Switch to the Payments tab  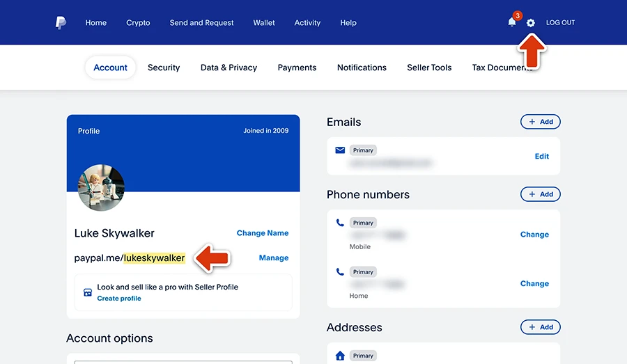pos(297,68)
